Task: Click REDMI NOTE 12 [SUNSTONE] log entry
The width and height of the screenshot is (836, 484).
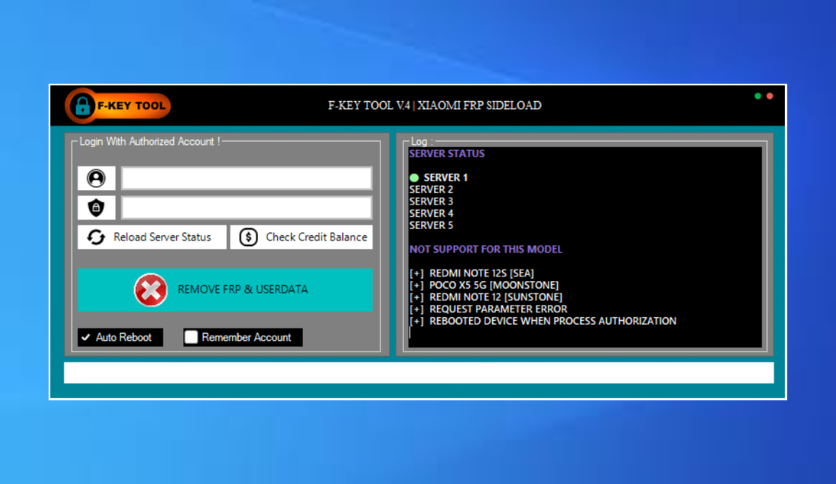Action: tap(486, 297)
